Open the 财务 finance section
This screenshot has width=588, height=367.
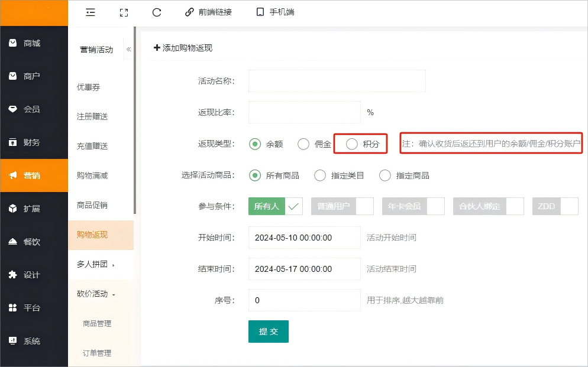click(32, 142)
